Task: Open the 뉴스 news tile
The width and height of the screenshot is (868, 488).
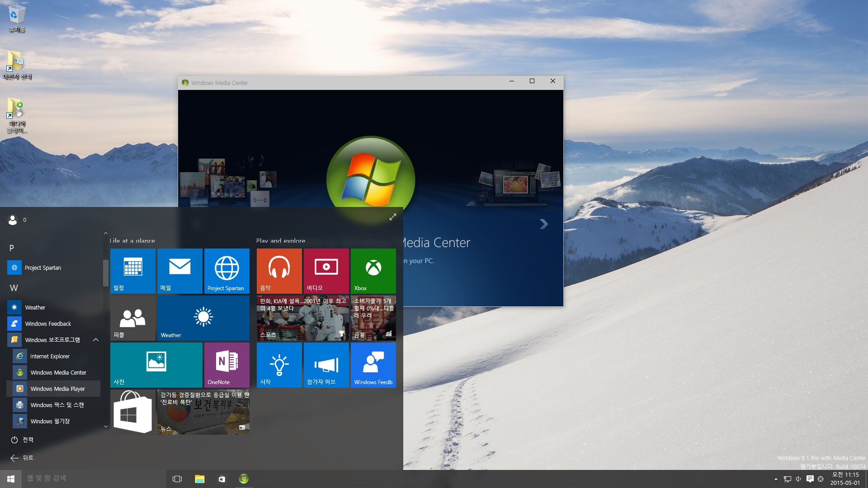Action: (203, 412)
